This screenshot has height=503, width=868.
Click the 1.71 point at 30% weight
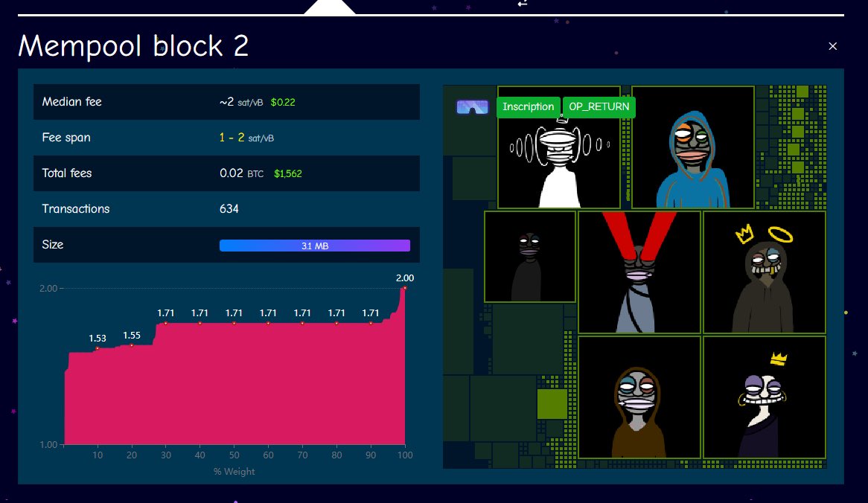click(165, 323)
